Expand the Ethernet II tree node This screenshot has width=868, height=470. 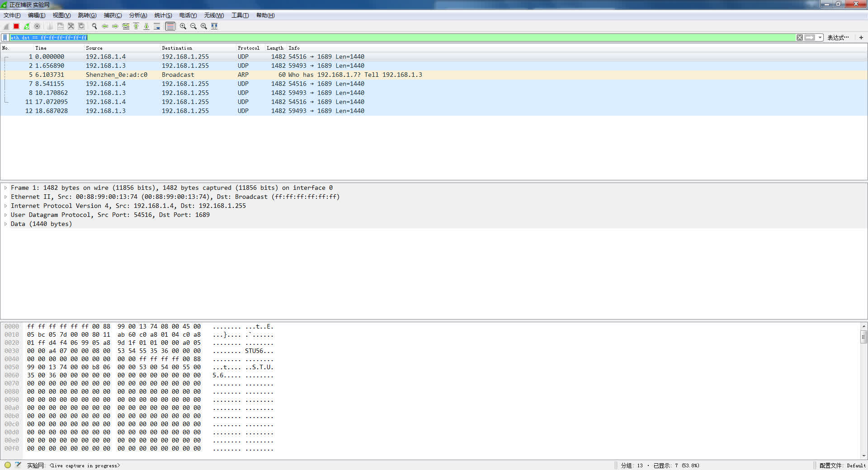click(x=5, y=197)
